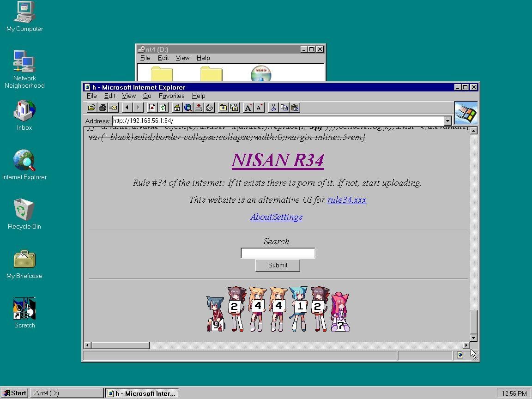Viewport: 532px width, 399px height.
Task: Go back with the left arrow icon
Action: (127, 108)
